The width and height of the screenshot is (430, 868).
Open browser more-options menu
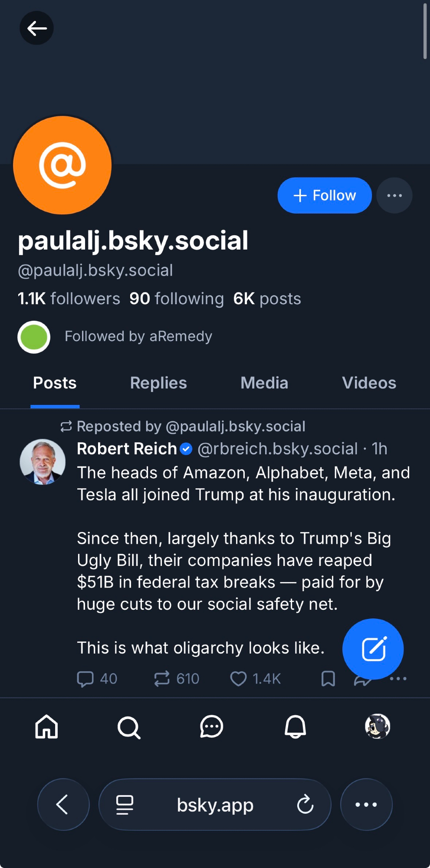coord(366,805)
